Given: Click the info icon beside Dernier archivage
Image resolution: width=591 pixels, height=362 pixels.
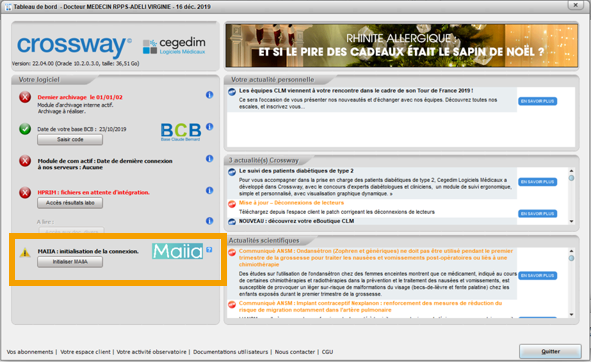Looking at the screenshot, I should click(210, 95).
